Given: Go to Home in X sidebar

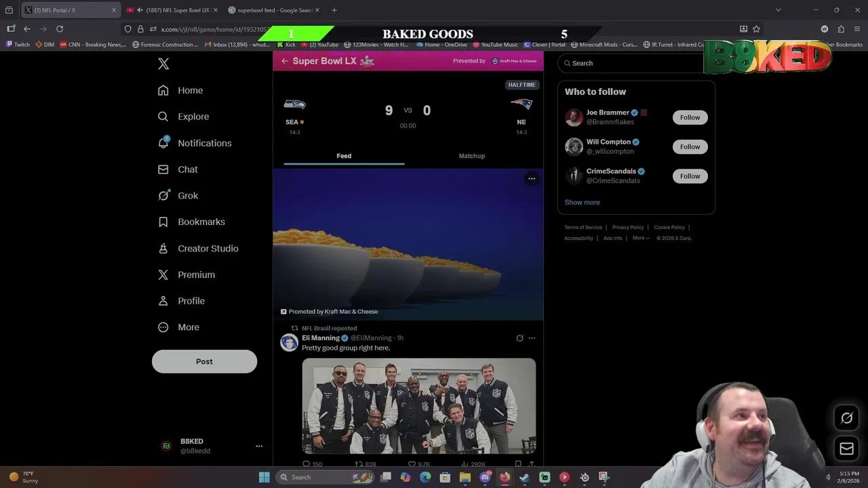Looking at the screenshot, I should [x=180, y=90].
